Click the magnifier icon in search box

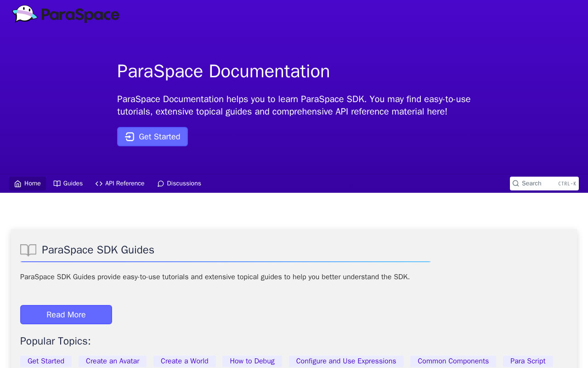(x=516, y=184)
